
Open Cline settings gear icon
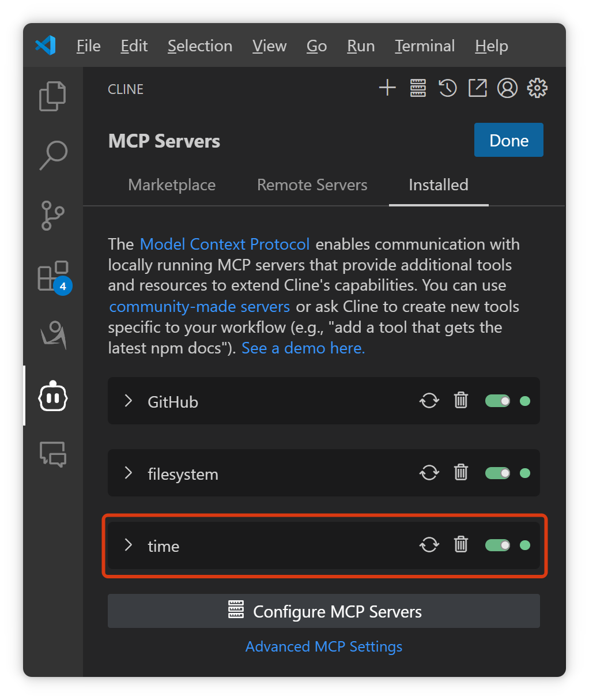pyautogui.click(x=537, y=88)
